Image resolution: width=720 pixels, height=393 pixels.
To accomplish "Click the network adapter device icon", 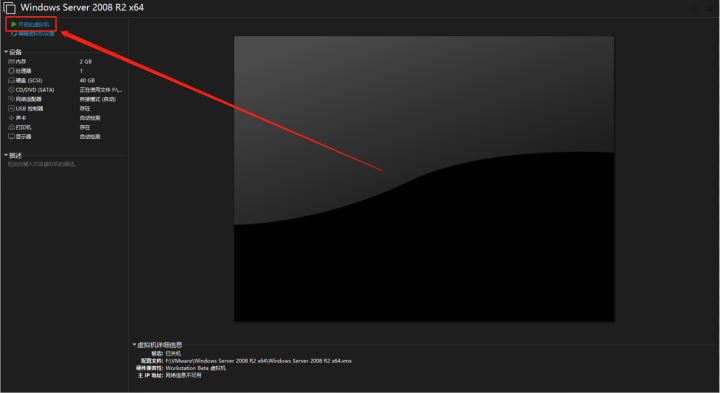I will (x=11, y=99).
